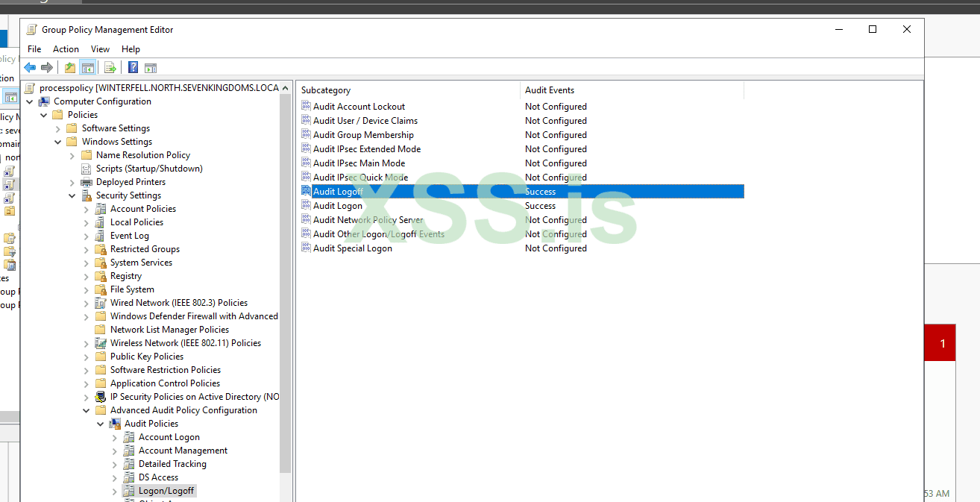
Task: Open the Help menu
Action: pos(131,48)
